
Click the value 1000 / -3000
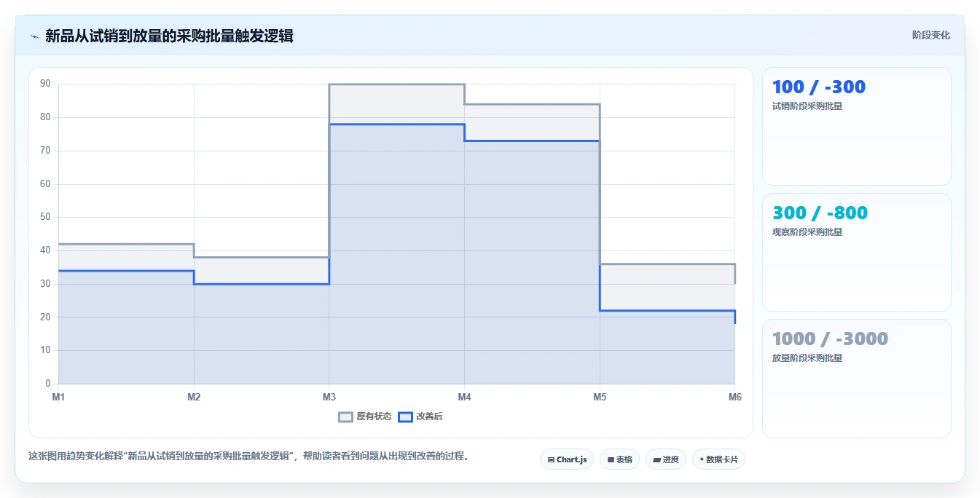pyautogui.click(x=830, y=339)
